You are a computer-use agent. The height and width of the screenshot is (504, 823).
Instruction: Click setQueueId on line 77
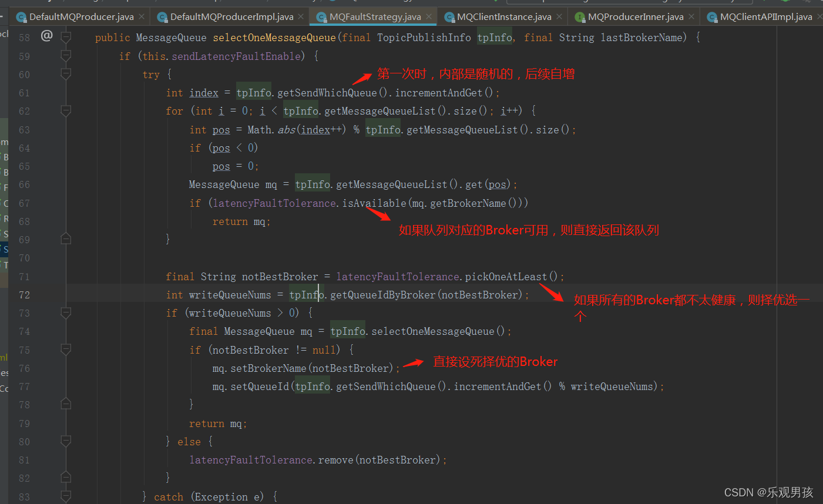(260, 387)
